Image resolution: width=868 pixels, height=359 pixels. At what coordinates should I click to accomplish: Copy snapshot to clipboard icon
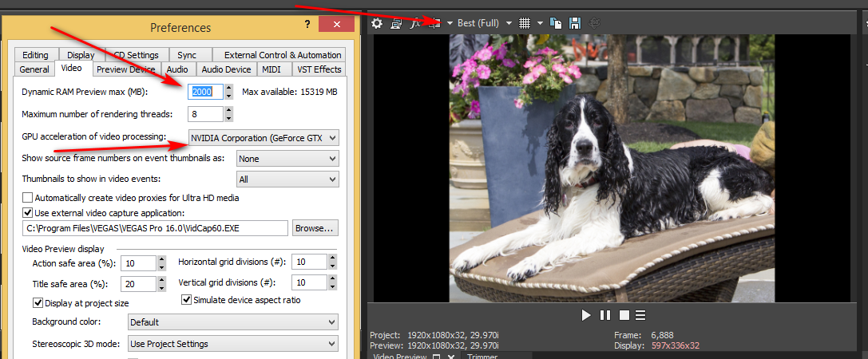(x=556, y=23)
